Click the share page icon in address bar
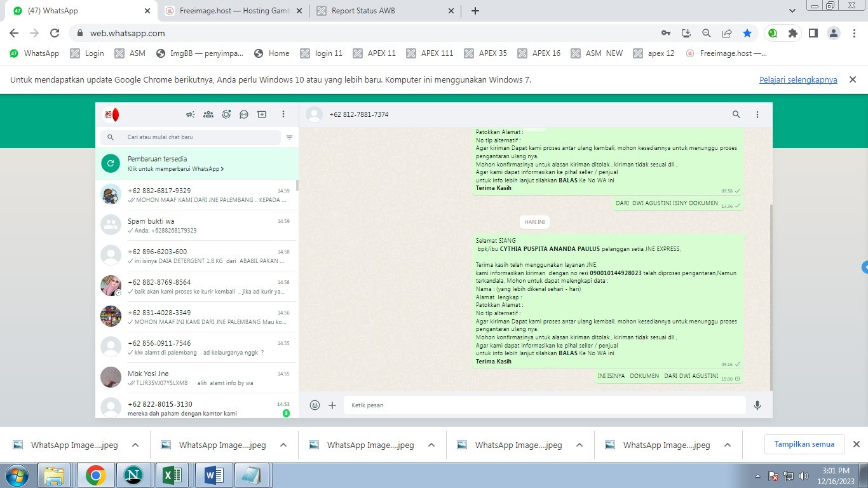The width and height of the screenshot is (868, 488). click(x=727, y=33)
